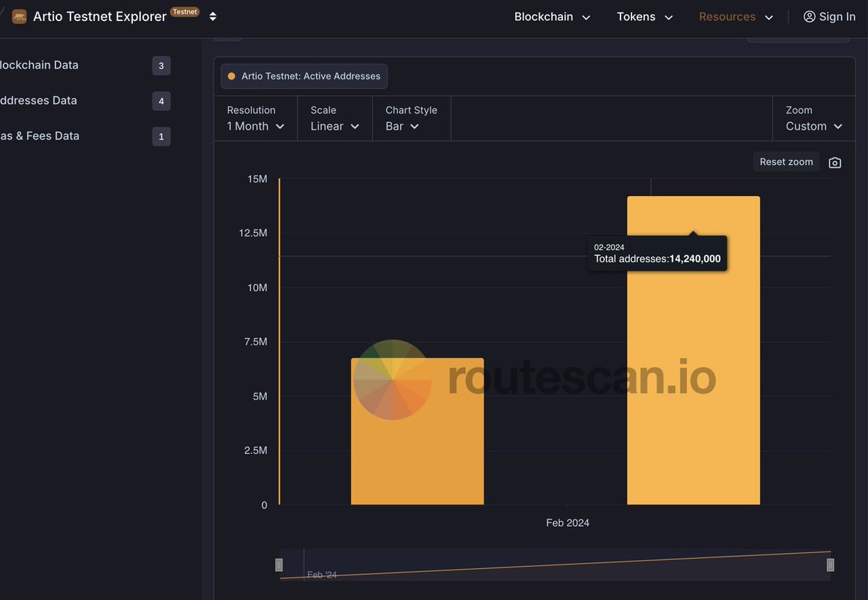Click the left range slider handle
Viewport: 868px width, 600px height.
click(x=279, y=565)
